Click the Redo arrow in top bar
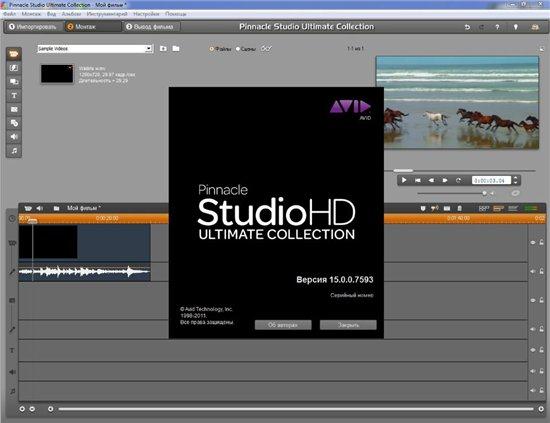The width and height of the screenshot is (550, 423). pos(482,27)
